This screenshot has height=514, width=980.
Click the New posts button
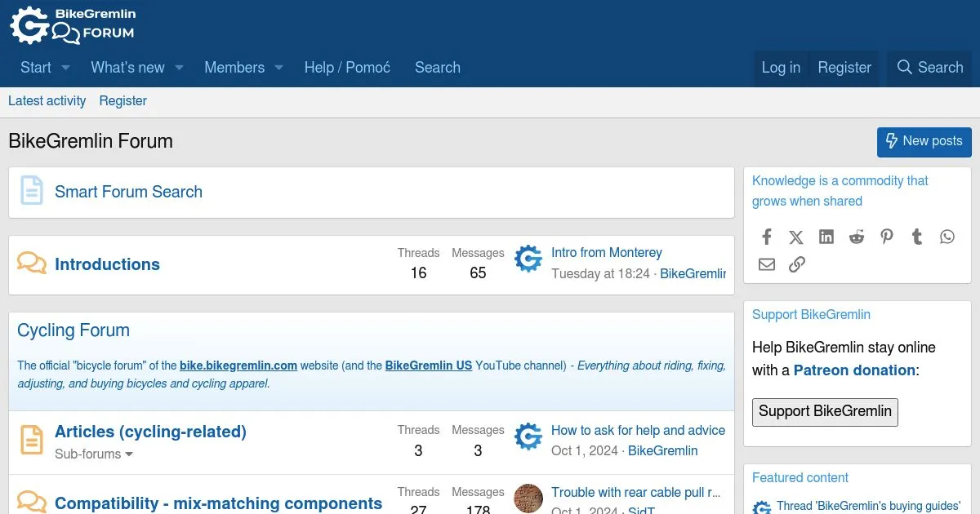tap(924, 141)
